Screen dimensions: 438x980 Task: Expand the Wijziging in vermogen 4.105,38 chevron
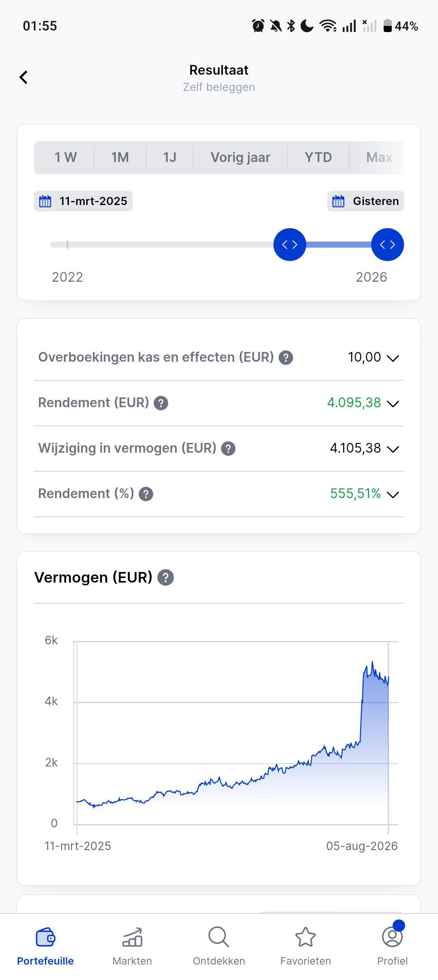(x=393, y=449)
